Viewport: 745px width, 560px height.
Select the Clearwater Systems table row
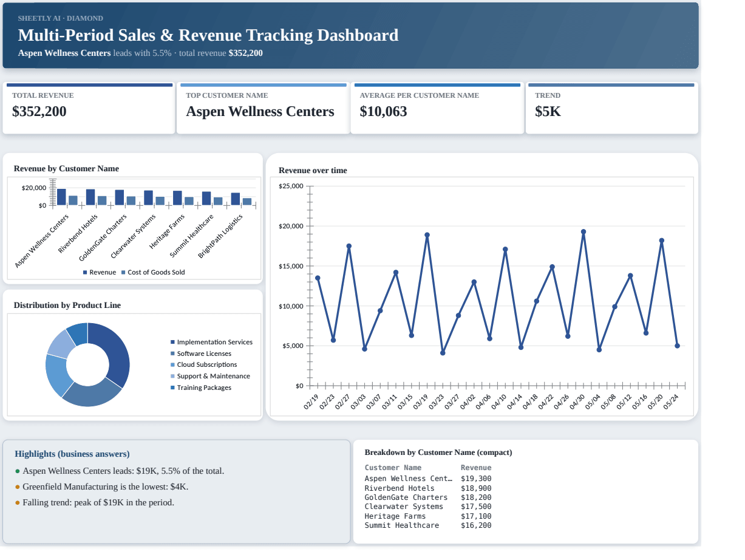[x=428, y=507]
